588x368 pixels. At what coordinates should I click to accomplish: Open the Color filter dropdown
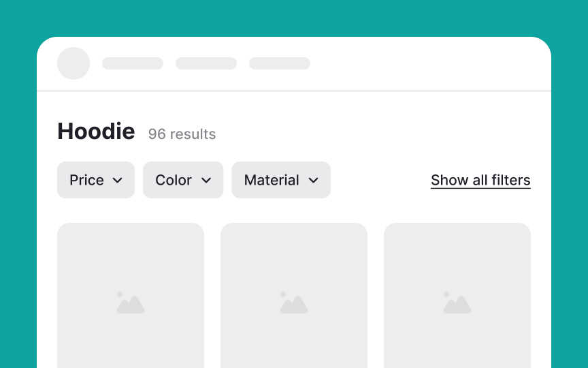click(183, 180)
